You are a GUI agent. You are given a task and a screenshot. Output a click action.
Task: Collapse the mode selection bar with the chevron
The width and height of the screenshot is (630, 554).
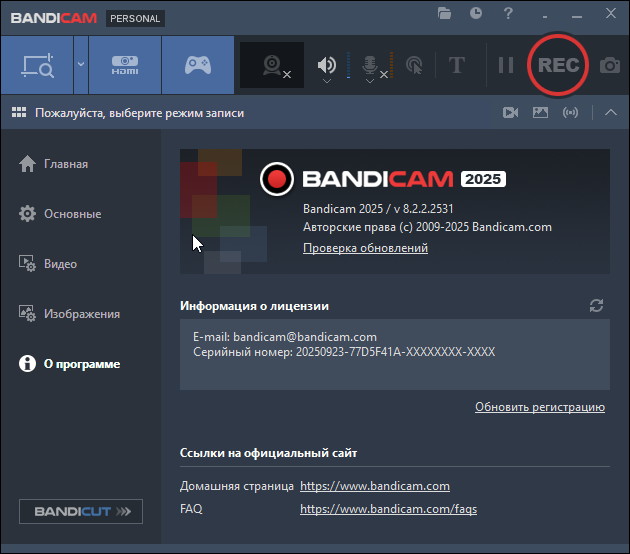pyautogui.click(x=611, y=113)
